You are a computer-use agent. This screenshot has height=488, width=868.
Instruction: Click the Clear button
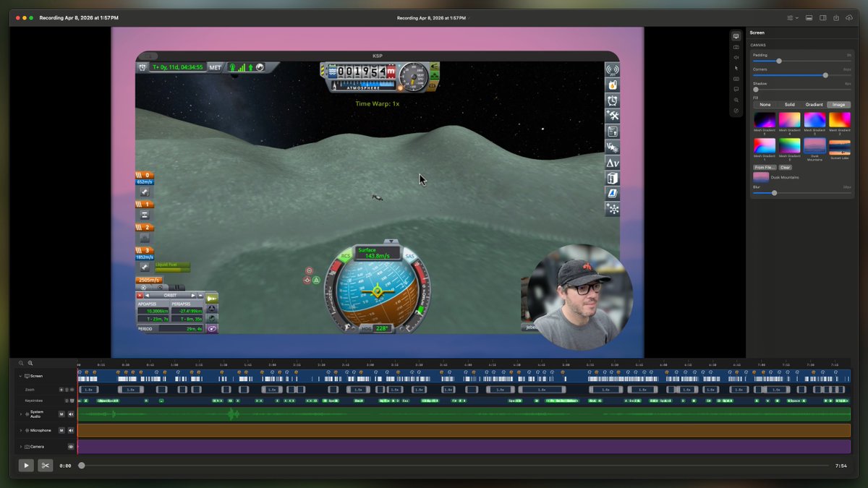(x=786, y=167)
